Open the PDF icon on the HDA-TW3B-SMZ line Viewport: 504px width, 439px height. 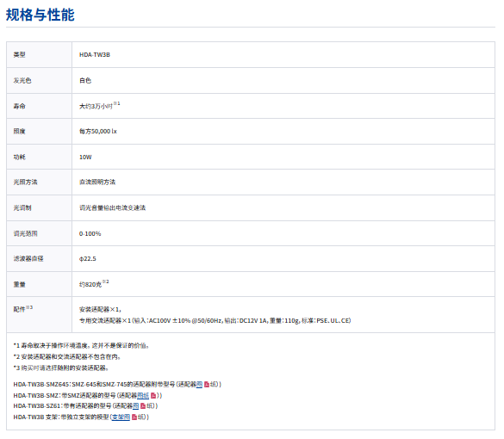[x=153, y=395]
